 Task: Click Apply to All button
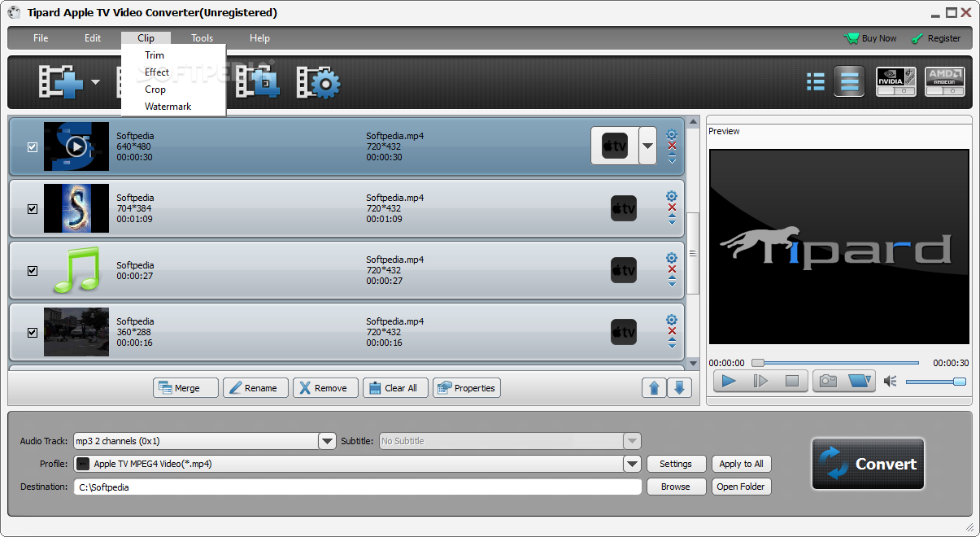pos(741,464)
